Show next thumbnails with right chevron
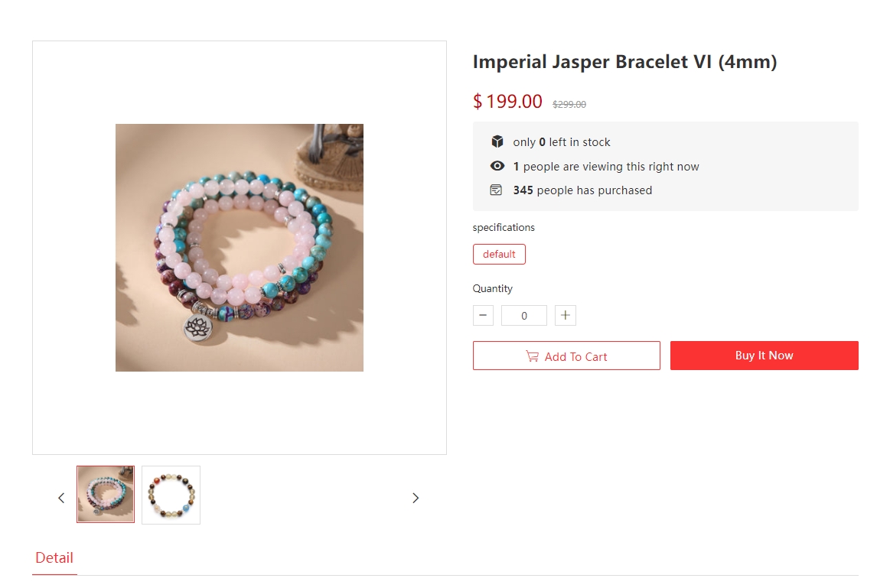 [416, 498]
